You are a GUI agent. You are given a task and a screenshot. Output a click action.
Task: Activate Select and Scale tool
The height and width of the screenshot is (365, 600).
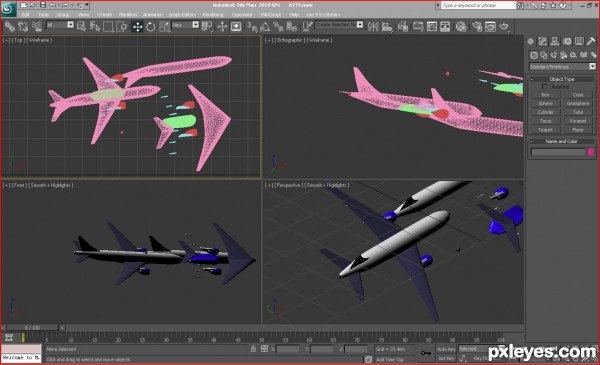tap(164, 26)
